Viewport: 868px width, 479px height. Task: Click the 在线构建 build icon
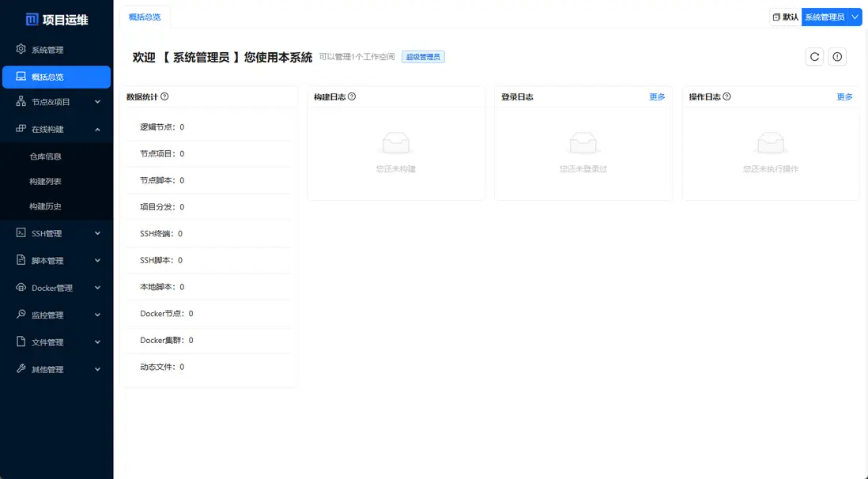coord(21,129)
